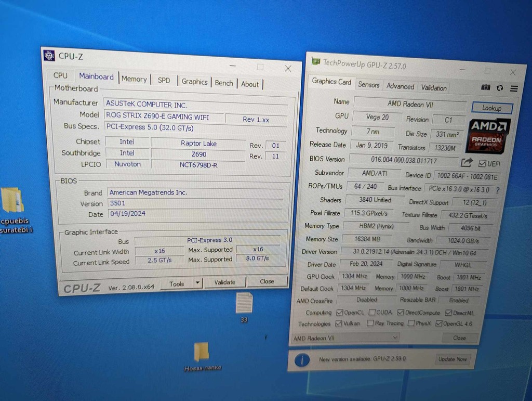Open the Graphics tab in CPU-Z

[x=194, y=82]
